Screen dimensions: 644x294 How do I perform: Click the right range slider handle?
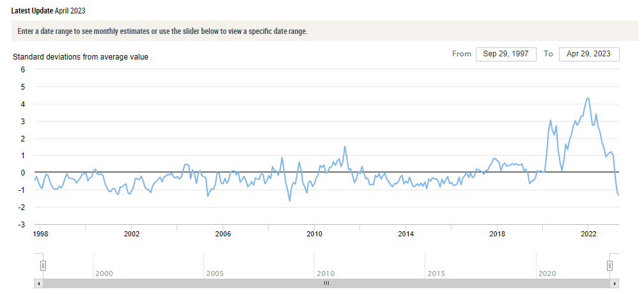click(609, 265)
